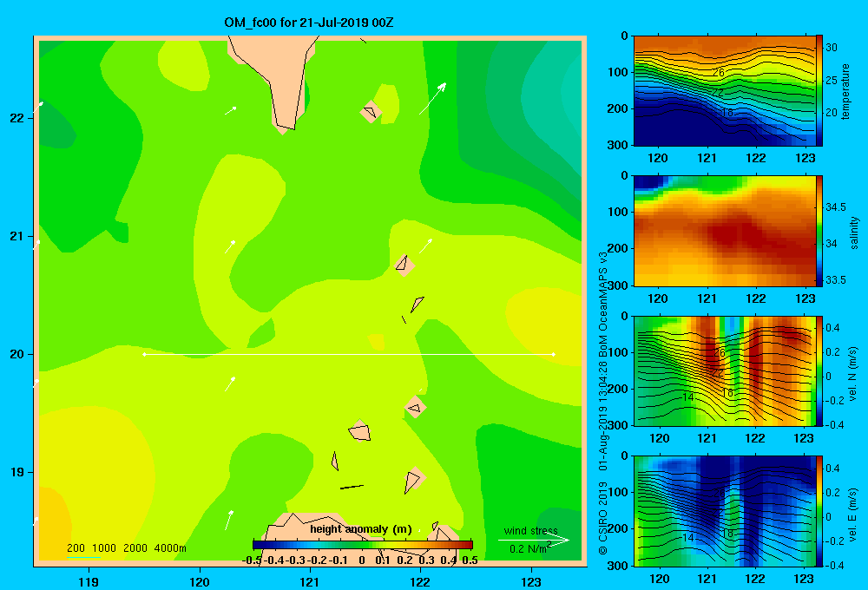Open the northward velocity cross-section panel
The image size is (868, 590).
pos(725,371)
